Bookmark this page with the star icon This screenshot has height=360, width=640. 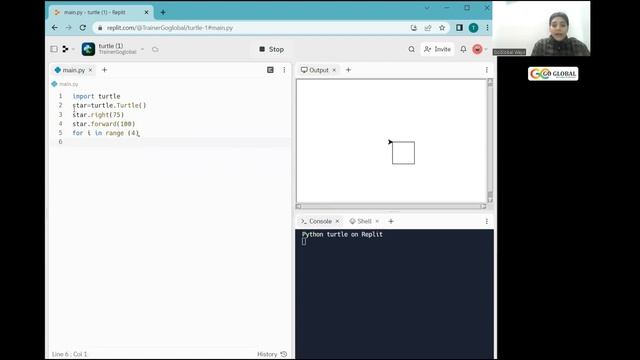point(442,28)
